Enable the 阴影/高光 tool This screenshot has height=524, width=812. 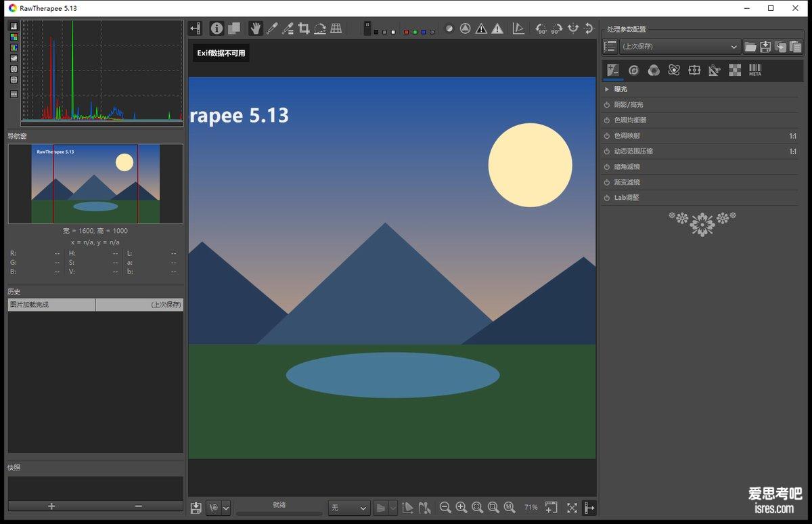pos(607,105)
